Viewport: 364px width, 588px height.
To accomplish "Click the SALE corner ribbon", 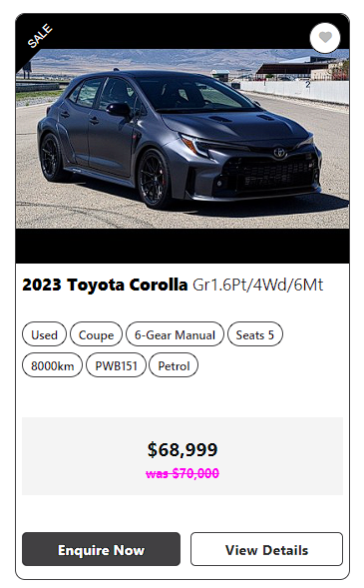I will (39, 36).
